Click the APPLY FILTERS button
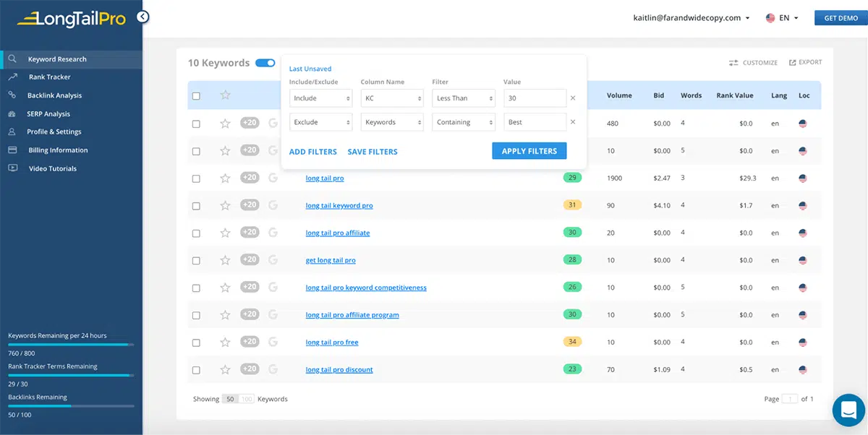Viewport: 868px width, 435px height. 529,151
